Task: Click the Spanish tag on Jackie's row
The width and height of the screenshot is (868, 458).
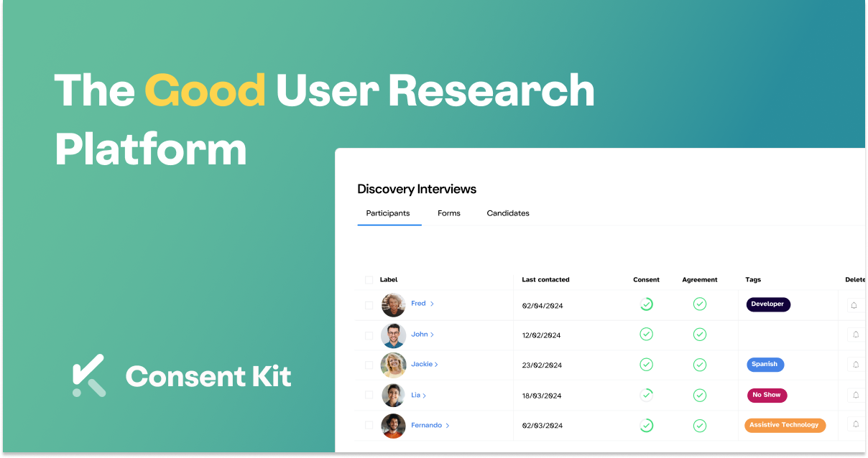Action: click(765, 365)
